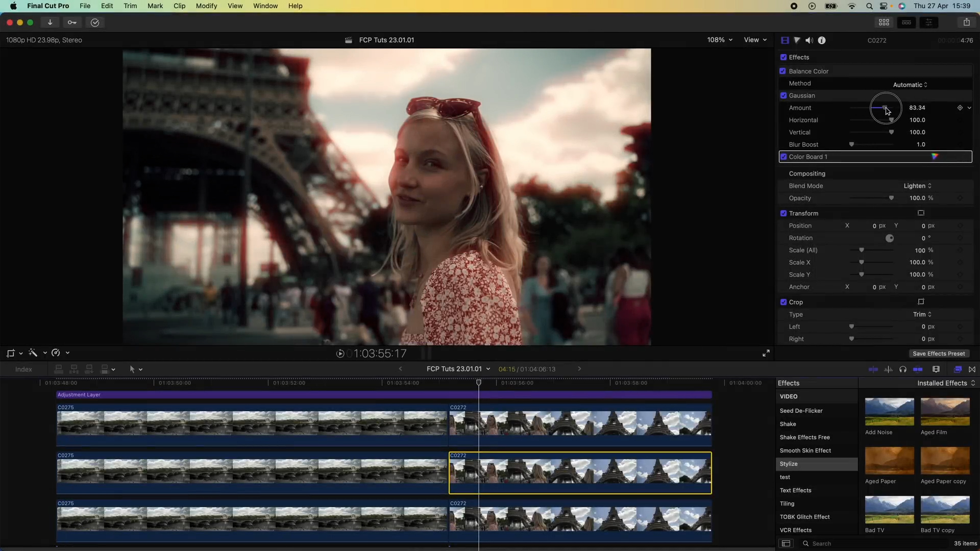The height and width of the screenshot is (551, 980).
Task: Open the Retime speedometer tool
Action: click(x=56, y=353)
